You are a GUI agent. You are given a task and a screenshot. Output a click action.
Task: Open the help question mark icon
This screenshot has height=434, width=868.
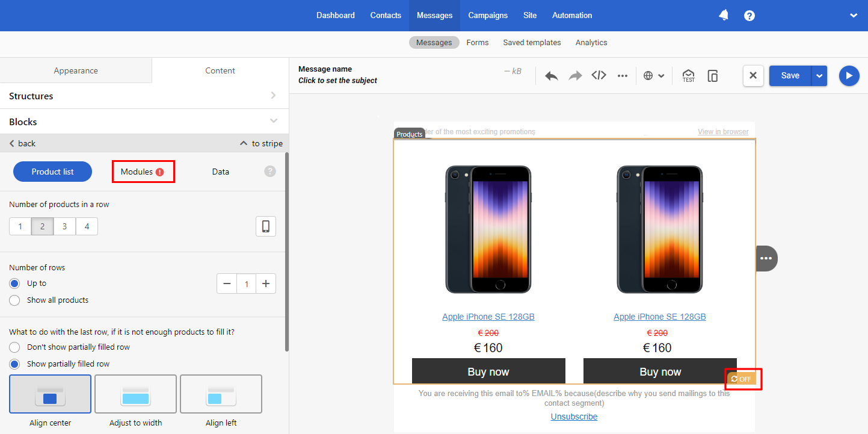click(749, 16)
